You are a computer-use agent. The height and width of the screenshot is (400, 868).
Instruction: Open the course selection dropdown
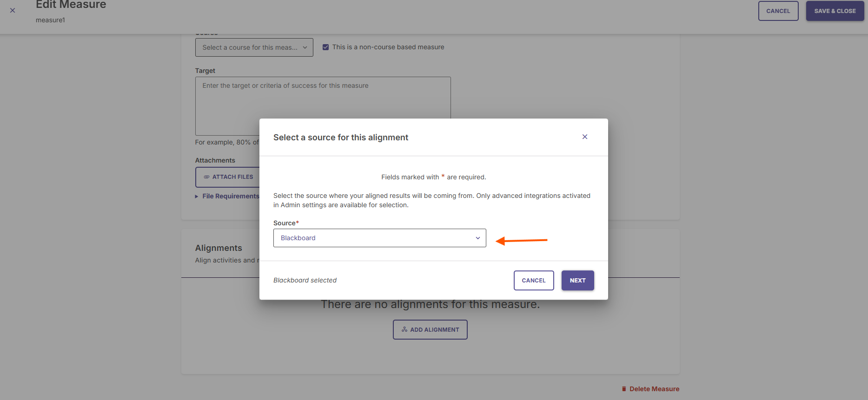[254, 47]
